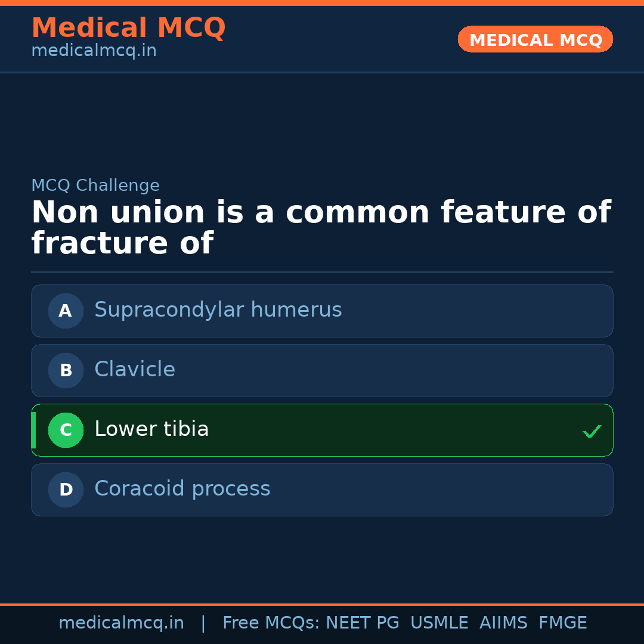Click the green C icon badge
This screenshot has height=644, width=644.
(66, 430)
